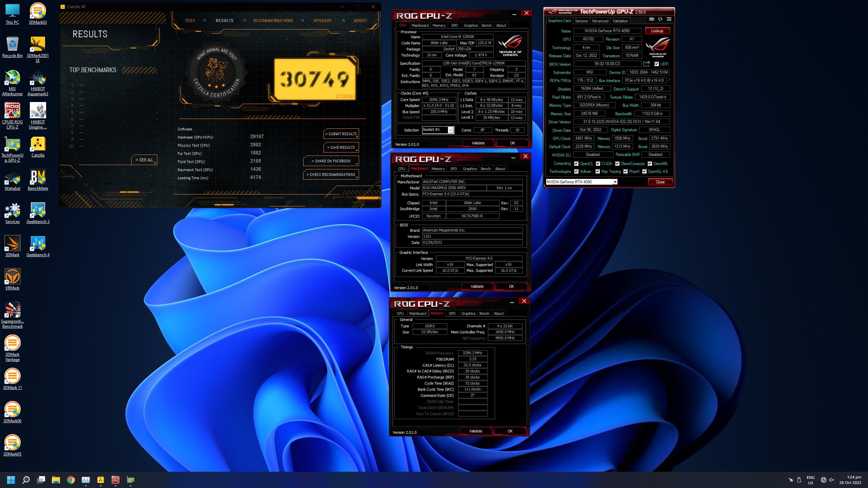Viewport: 868px width, 488px height.
Task: Open File Explorer from the taskbar
Action: pos(56,480)
